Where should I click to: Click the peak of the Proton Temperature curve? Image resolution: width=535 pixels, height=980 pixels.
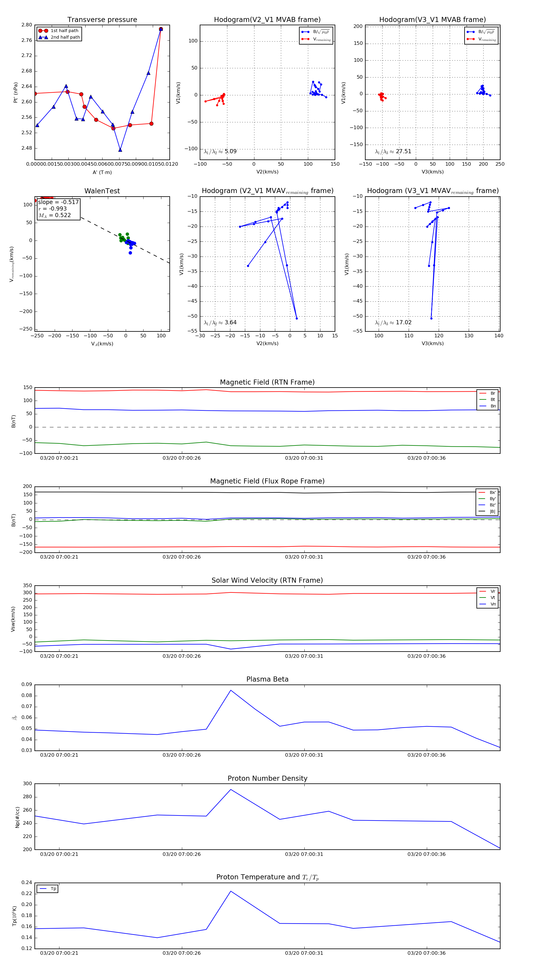coord(231,891)
